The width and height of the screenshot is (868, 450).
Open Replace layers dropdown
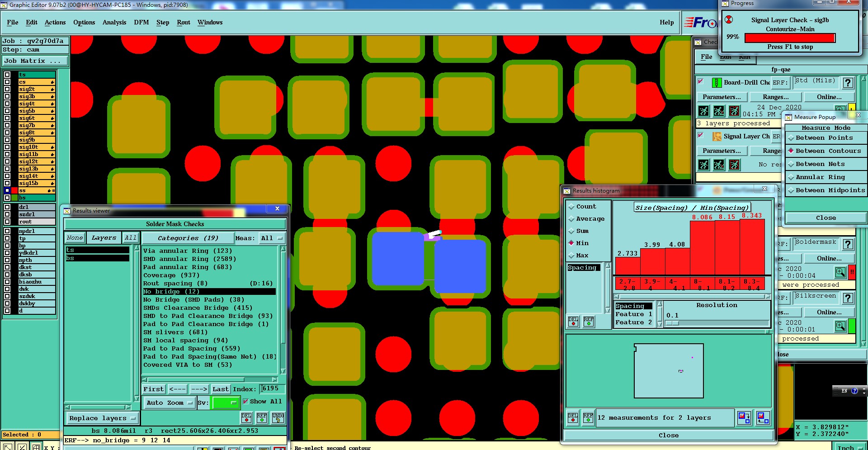pos(102,418)
